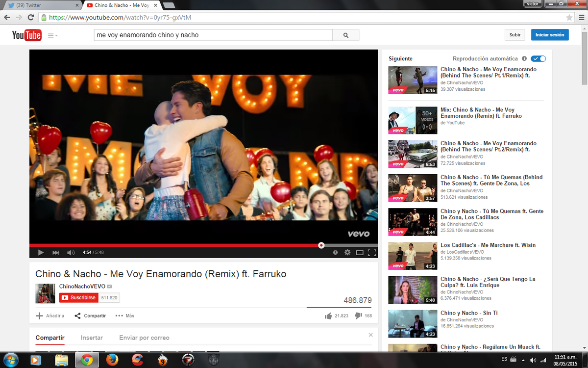Open the Transformers icon app on taskbar
This screenshot has height=368, width=588.
point(214,360)
